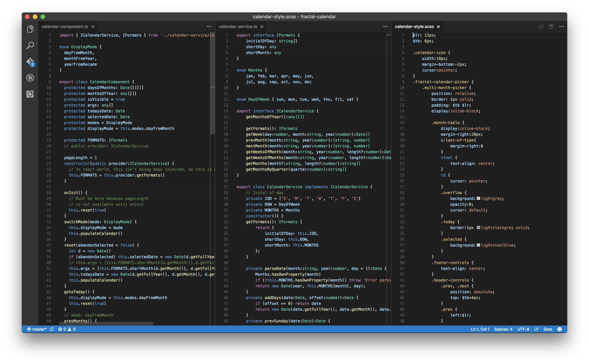Screen dimensions: 589x364
Task: Open more actions menu for calendar-style.scss editor
Action: pos(561,26)
